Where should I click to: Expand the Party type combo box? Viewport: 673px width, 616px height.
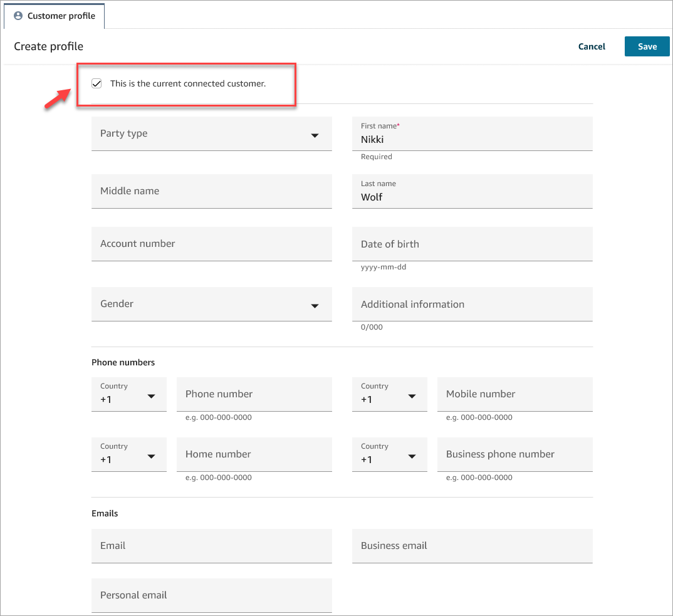pos(211,133)
